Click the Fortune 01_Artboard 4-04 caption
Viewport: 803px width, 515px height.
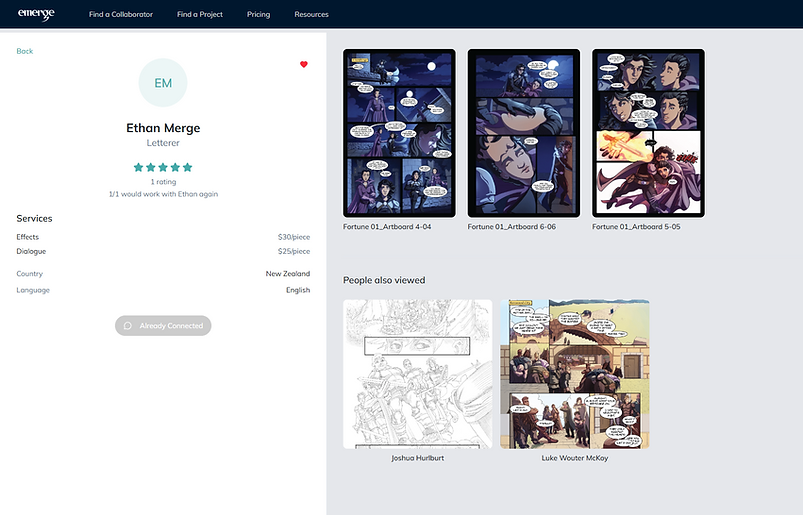[387, 227]
